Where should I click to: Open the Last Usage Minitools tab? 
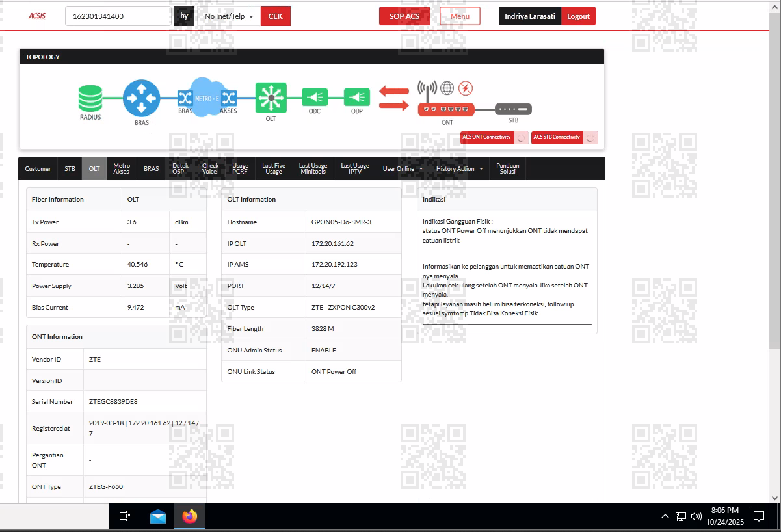[313, 169]
